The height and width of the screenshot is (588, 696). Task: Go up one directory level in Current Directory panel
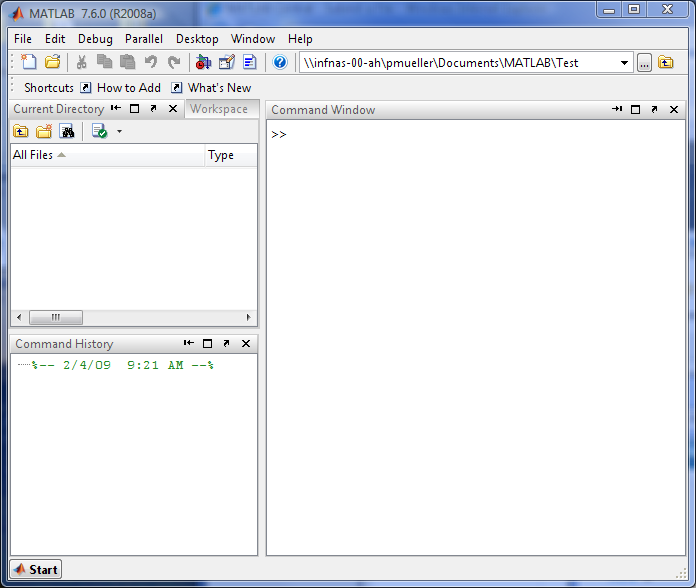click(21, 131)
